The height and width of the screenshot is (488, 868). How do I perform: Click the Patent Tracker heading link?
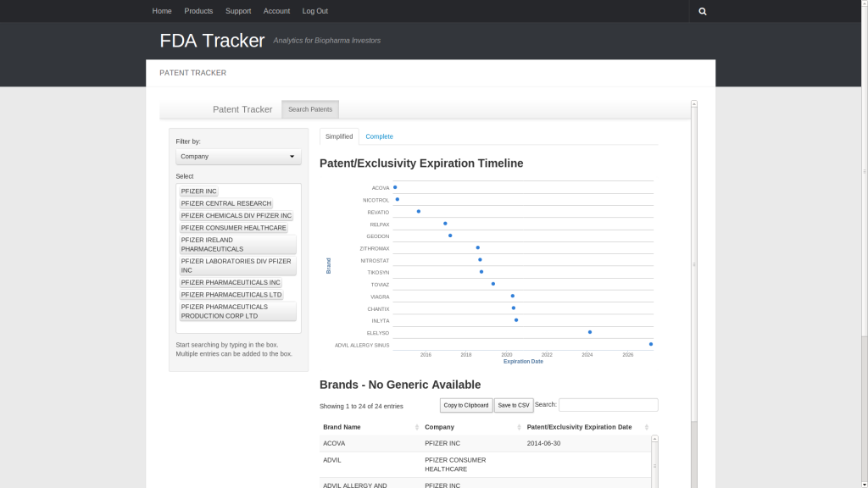[x=242, y=109]
